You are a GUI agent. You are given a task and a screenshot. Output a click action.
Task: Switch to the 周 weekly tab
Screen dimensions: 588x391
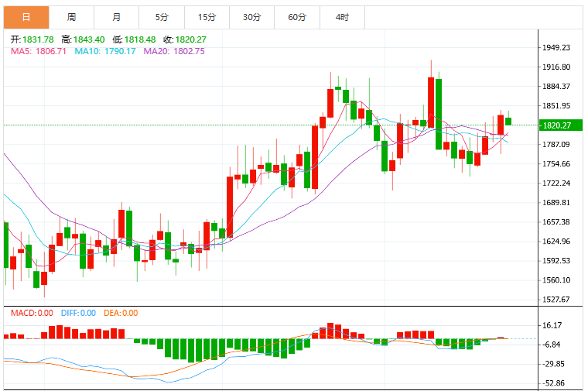click(71, 17)
